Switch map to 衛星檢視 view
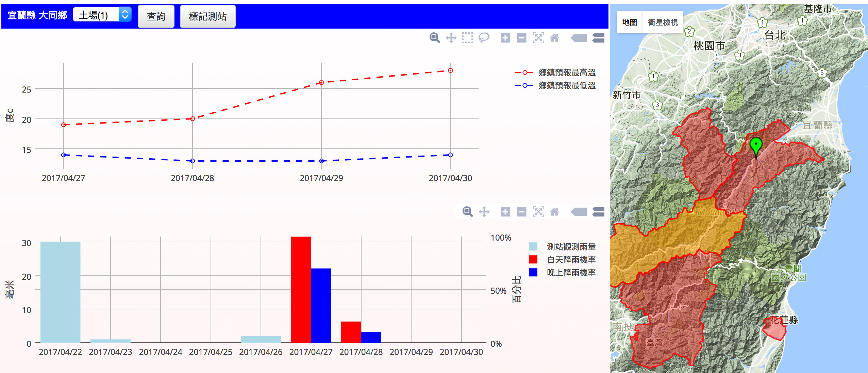Screen dimensions: 868x373 662,22
